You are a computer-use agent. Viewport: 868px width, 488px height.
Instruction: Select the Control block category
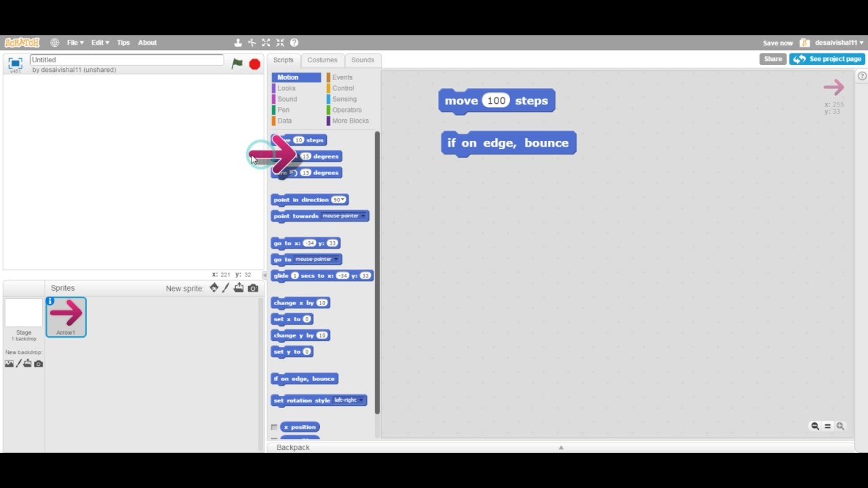pos(342,88)
